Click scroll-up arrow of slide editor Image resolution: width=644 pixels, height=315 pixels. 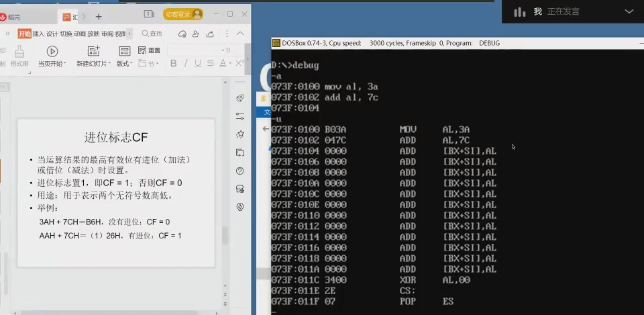tap(225, 83)
